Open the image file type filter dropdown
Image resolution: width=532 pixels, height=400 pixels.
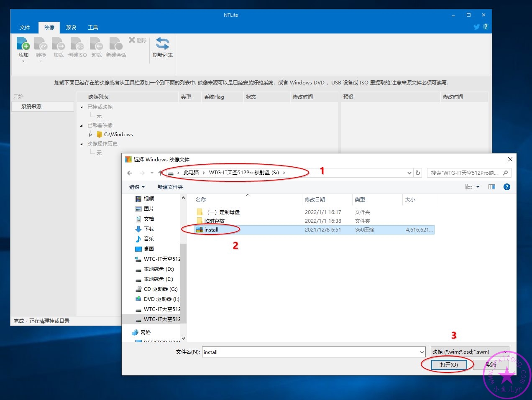(470, 352)
